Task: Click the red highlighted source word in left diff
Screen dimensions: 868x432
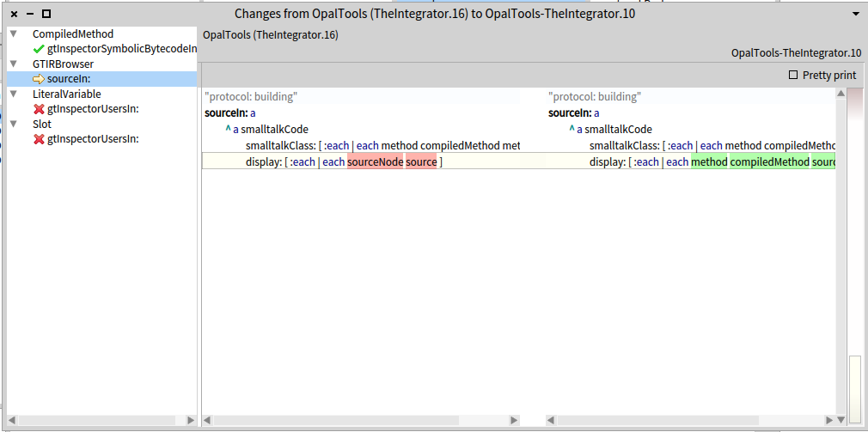Action: point(421,162)
